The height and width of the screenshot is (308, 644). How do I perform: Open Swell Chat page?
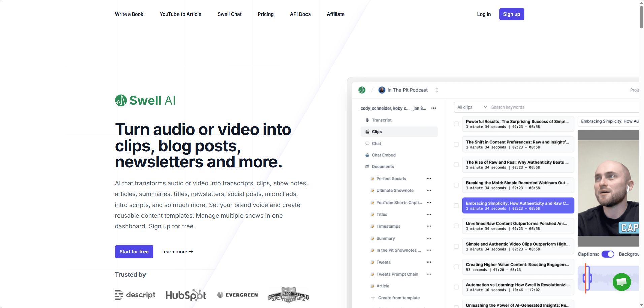230,14
